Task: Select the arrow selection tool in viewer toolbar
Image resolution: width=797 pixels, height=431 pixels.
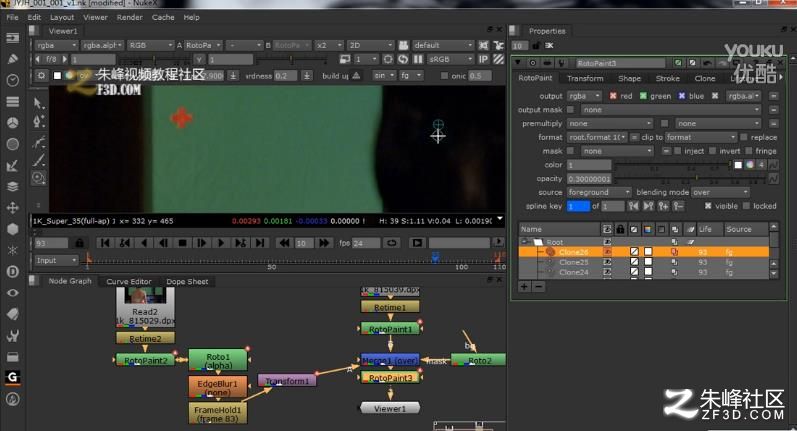Action: [38, 103]
